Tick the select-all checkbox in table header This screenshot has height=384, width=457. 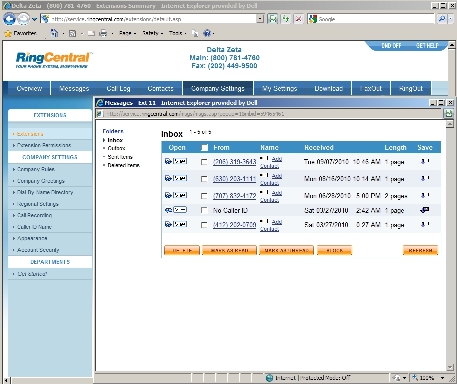205,148
